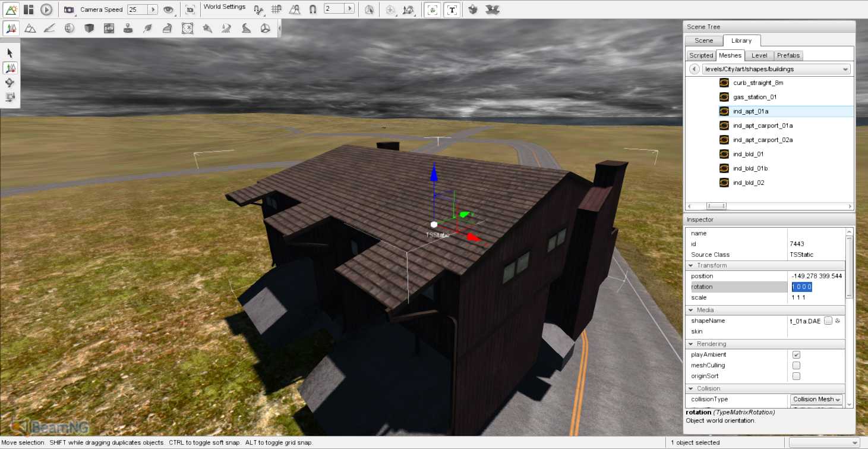Open the buildings folder path dropdown
This screenshot has height=449, width=868.
(x=776, y=69)
